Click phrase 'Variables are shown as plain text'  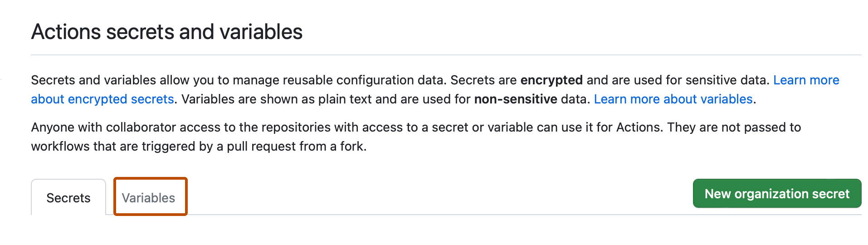[x=281, y=99]
